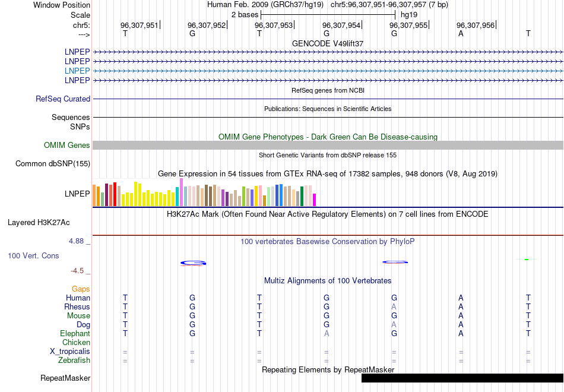Click the -4.5 conservation scale value

point(77,271)
